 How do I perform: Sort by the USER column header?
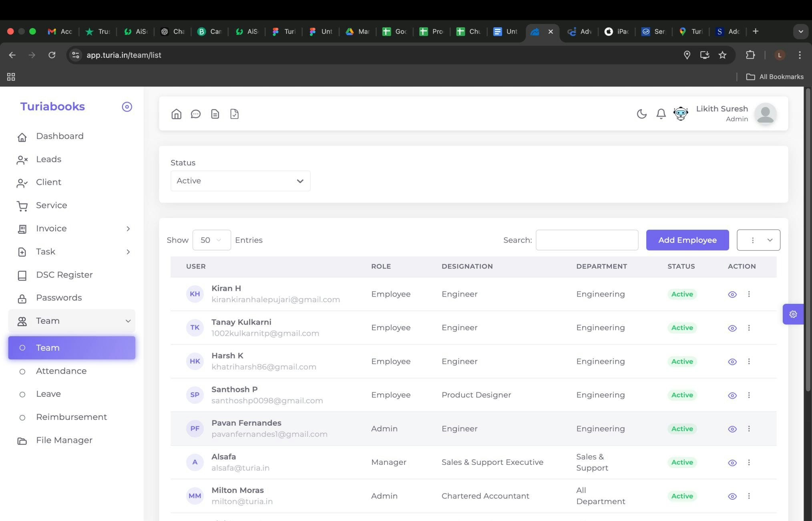coord(196,267)
